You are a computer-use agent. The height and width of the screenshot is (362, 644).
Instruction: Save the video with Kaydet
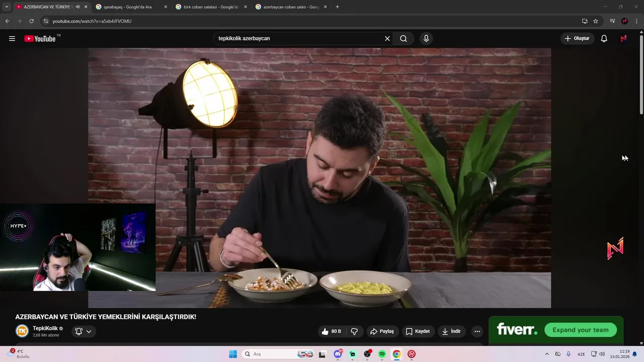click(418, 331)
